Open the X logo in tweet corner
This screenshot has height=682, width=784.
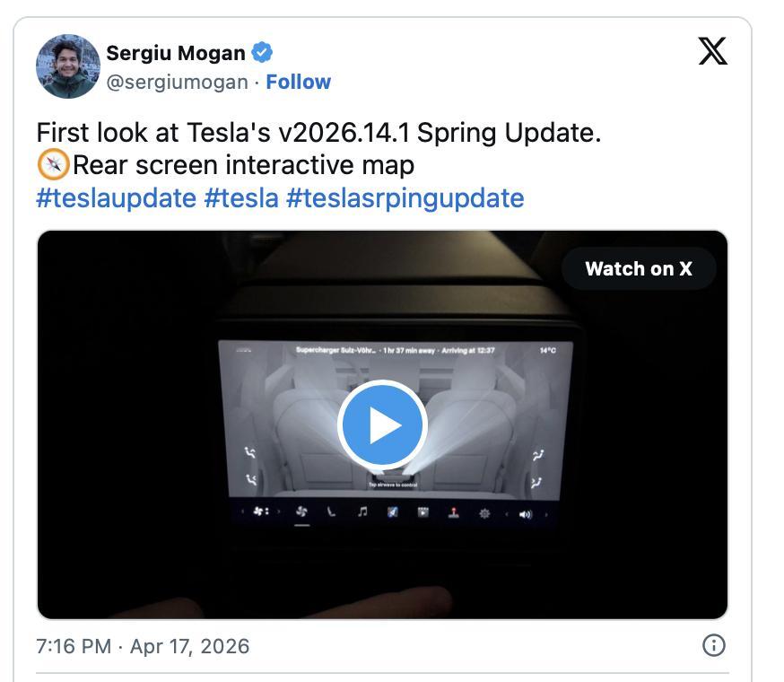[x=712, y=51]
